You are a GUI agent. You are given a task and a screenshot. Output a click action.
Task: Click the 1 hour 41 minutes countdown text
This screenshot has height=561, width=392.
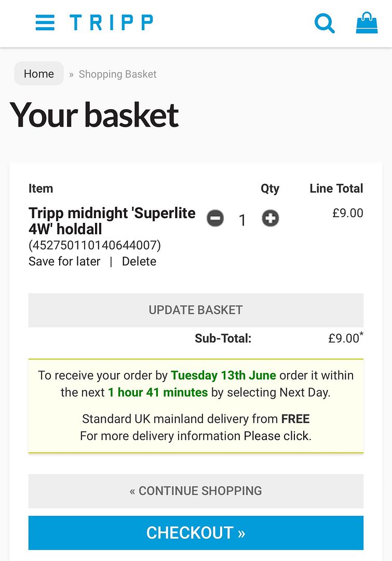click(x=158, y=393)
